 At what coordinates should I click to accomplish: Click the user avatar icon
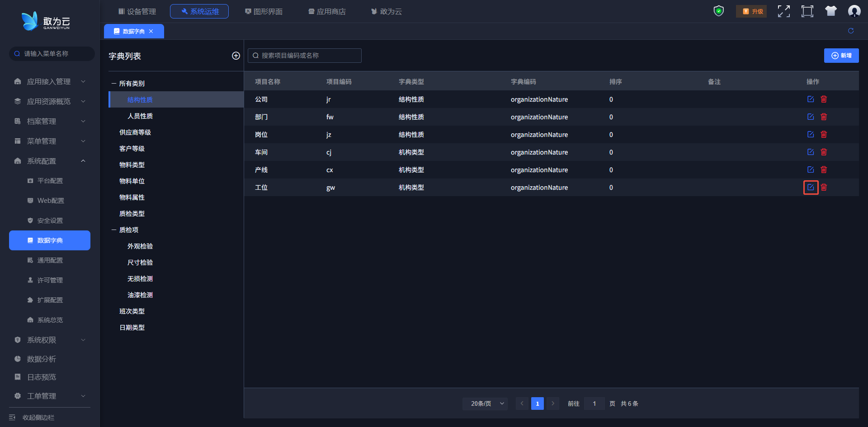pyautogui.click(x=854, y=11)
